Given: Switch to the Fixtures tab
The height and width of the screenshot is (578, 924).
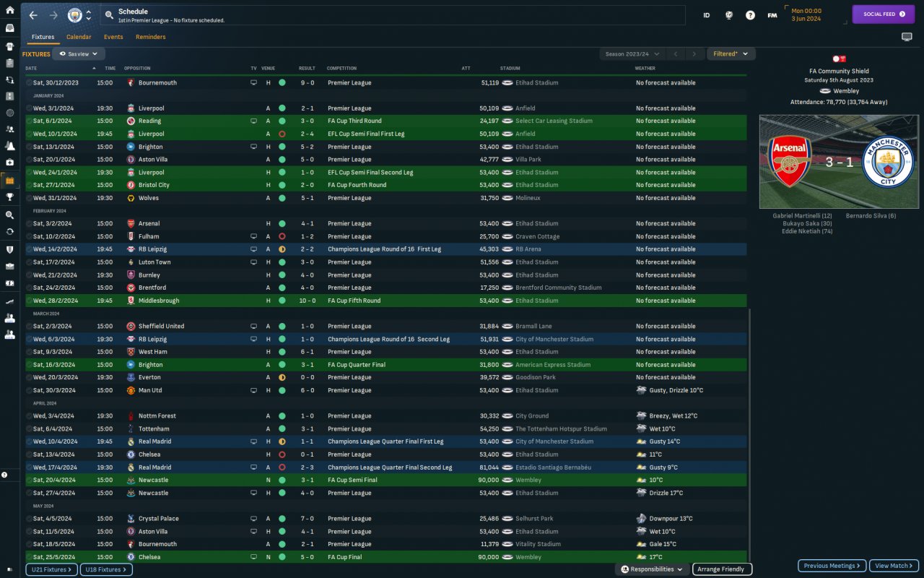Looking at the screenshot, I should click(x=43, y=37).
